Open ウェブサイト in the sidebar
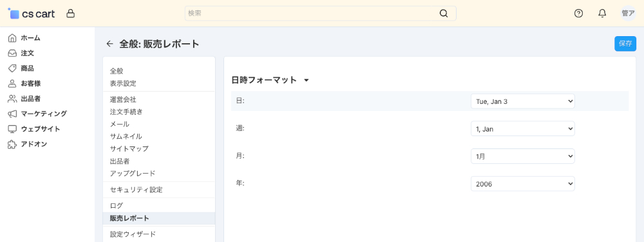Screen dimensions: 644x242 40,129
